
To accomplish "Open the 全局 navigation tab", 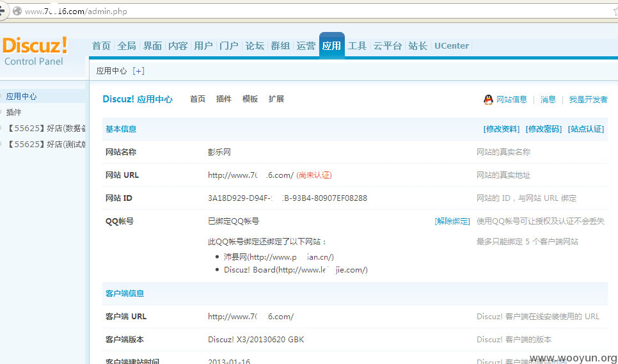I will (x=127, y=46).
